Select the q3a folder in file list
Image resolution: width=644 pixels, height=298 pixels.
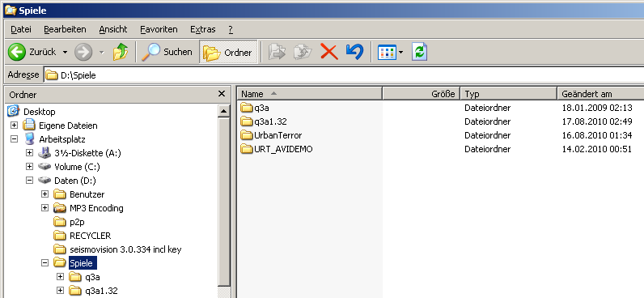(x=255, y=108)
